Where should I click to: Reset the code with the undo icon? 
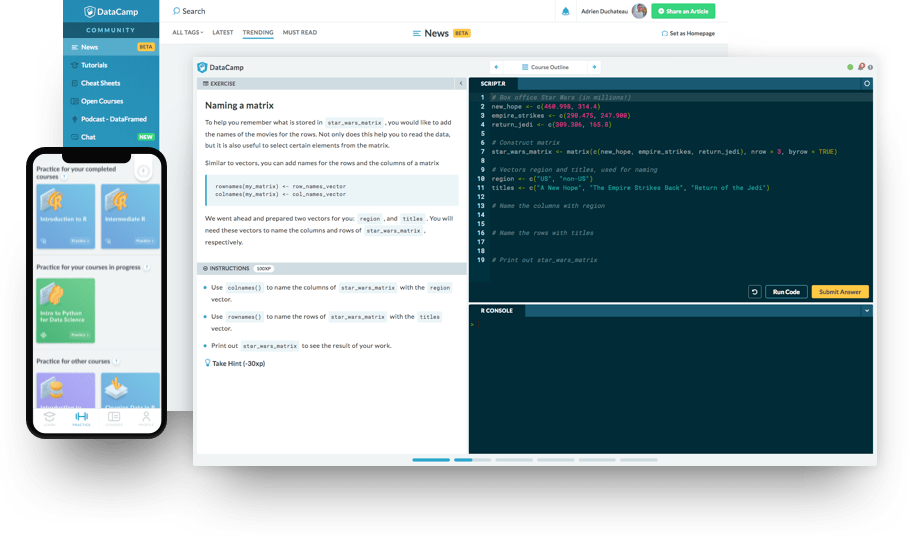click(754, 292)
